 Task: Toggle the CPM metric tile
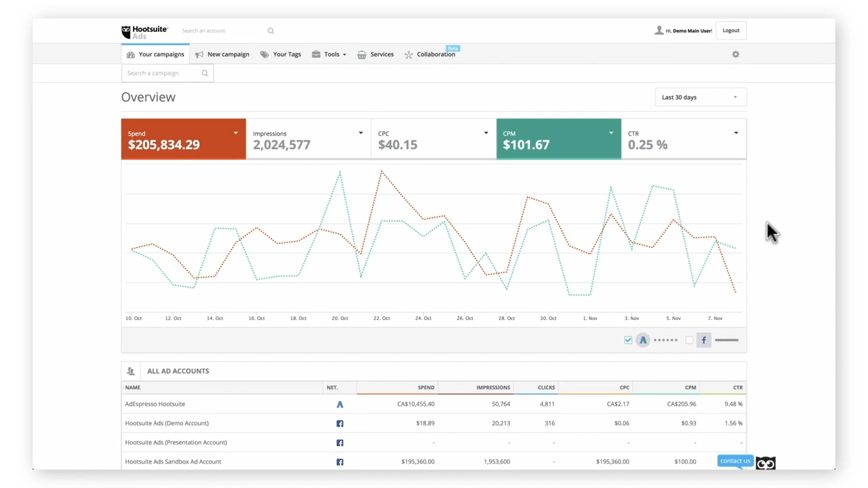tap(557, 140)
